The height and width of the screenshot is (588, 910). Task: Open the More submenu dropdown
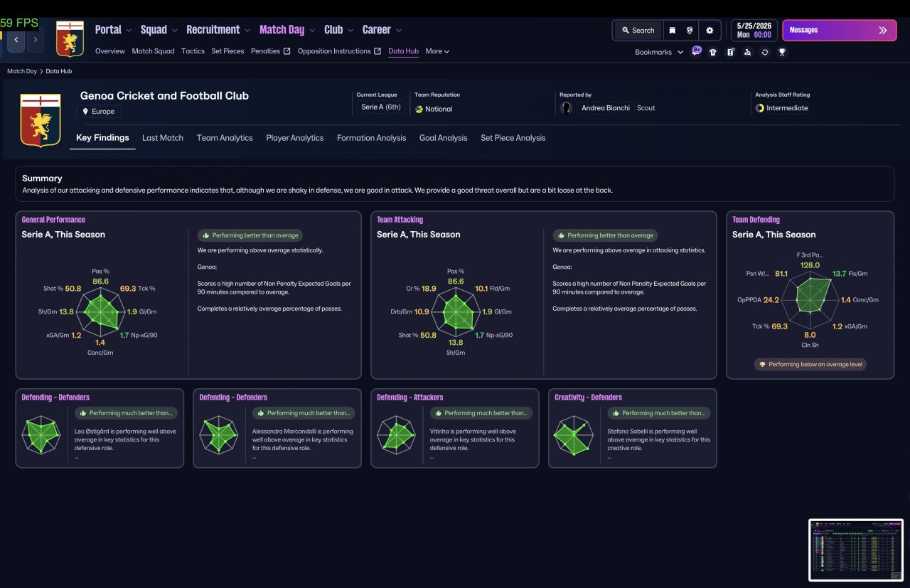[x=437, y=51]
